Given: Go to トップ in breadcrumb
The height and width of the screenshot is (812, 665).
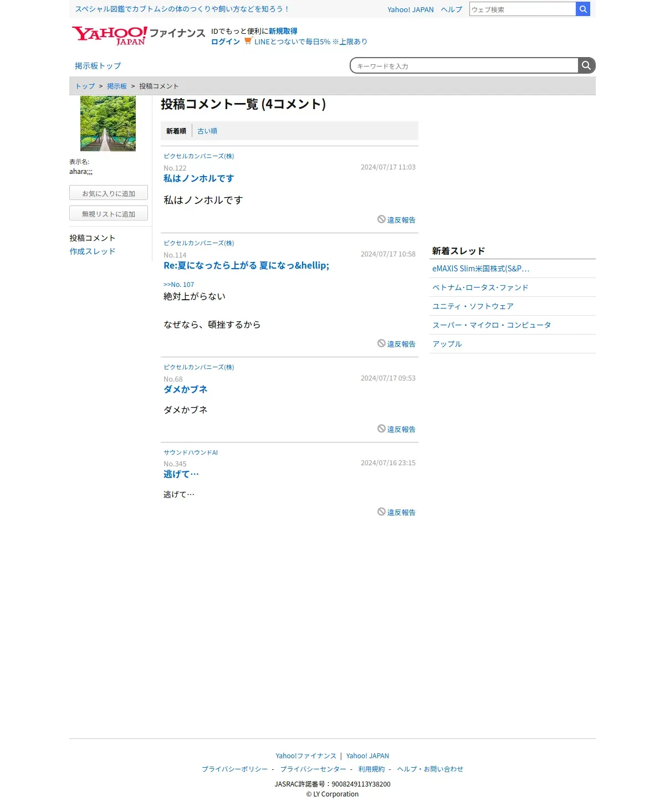Looking at the screenshot, I should [85, 86].
